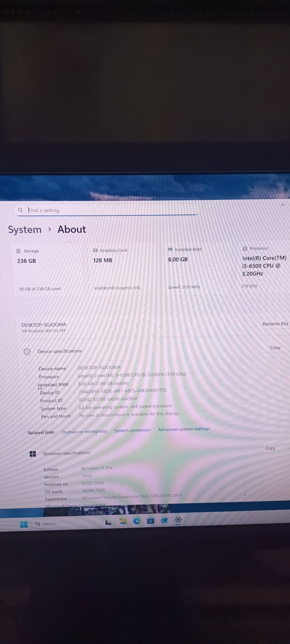This screenshot has height=644, width=290.
Task: Launch File Explorer from the taskbar
Action: click(x=123, y=522)
